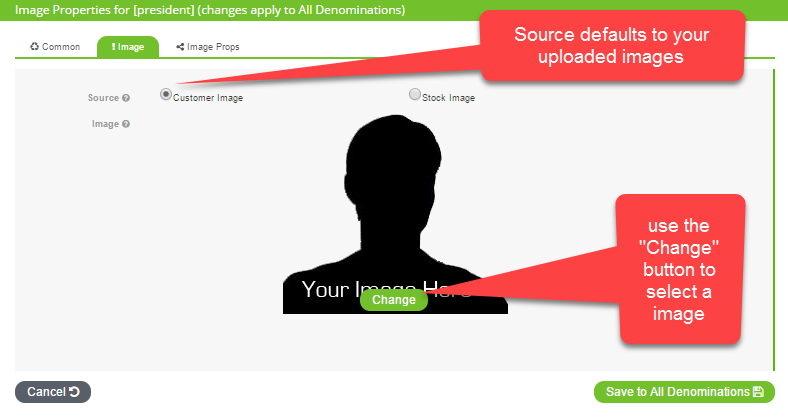Image resolution: width=788 pixels, height=417 pixels.
Task: Cancel the image properties dialog
Action: [x=53, y=392]
